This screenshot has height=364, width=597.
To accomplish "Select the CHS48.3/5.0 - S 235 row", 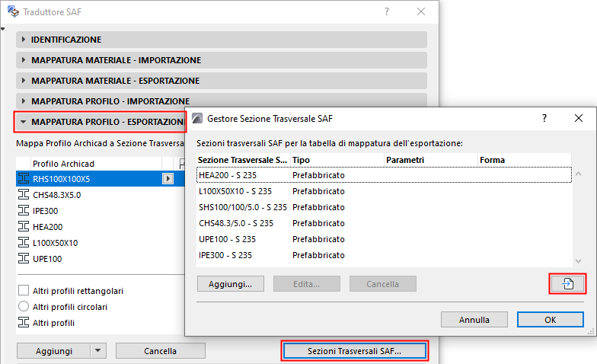I will (384, 223).
